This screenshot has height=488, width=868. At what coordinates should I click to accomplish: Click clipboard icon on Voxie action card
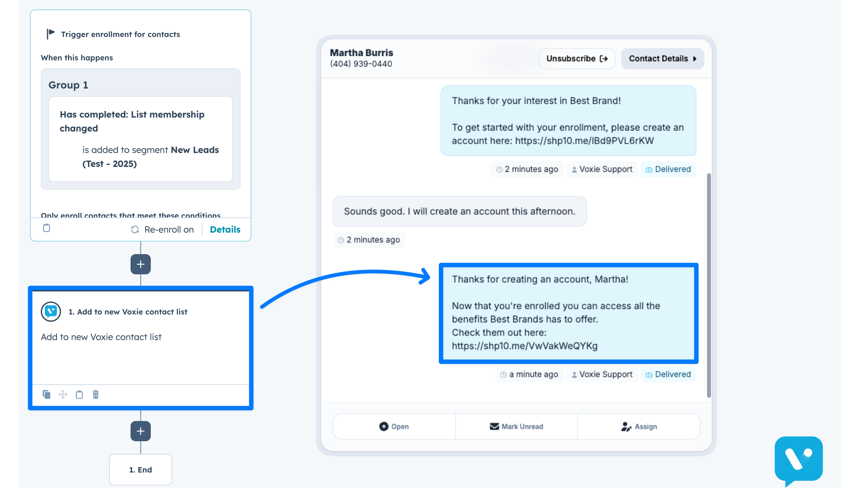click(79, 394)
